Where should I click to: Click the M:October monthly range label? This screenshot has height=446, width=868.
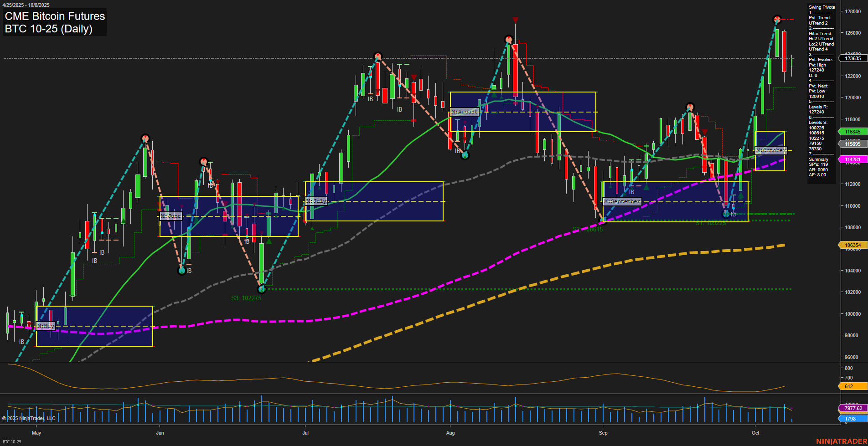tap(770, 150)
